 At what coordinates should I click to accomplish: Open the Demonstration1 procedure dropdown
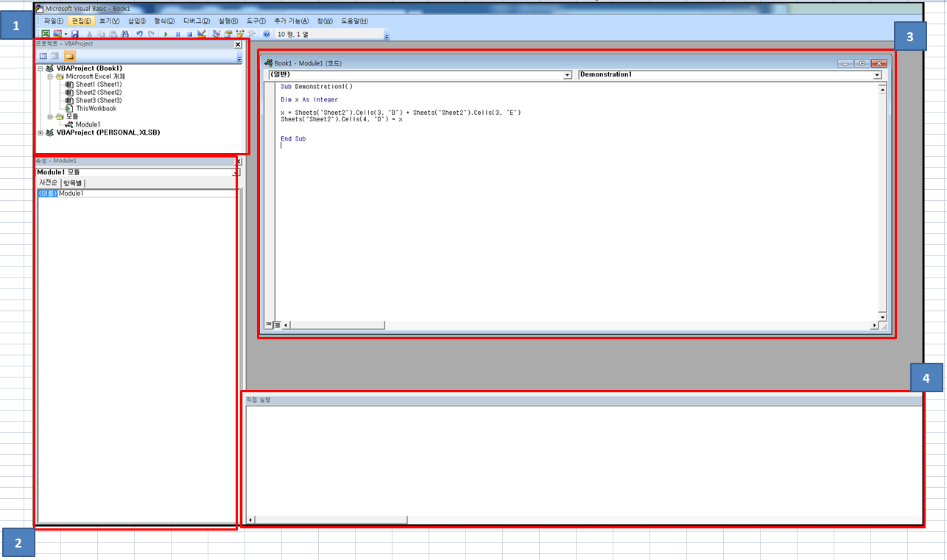click(877, 74)
